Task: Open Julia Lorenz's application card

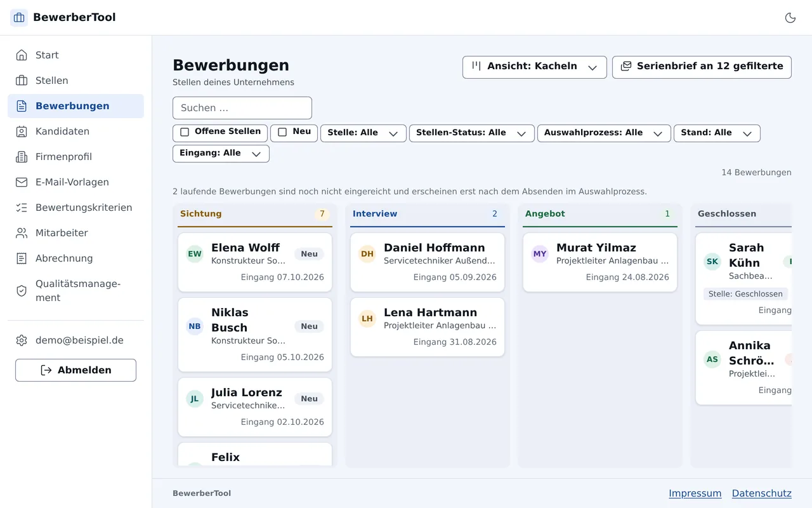Action: click(x=255, y=407)
